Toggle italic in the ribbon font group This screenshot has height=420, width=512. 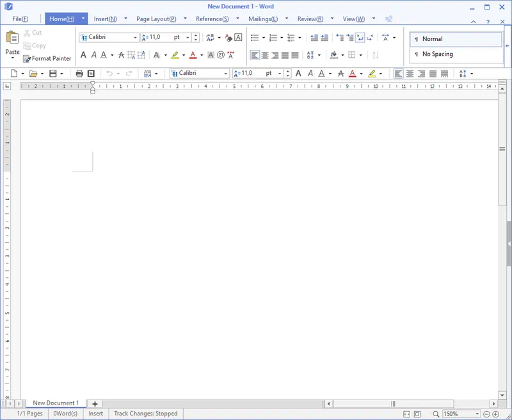point(93,56)
